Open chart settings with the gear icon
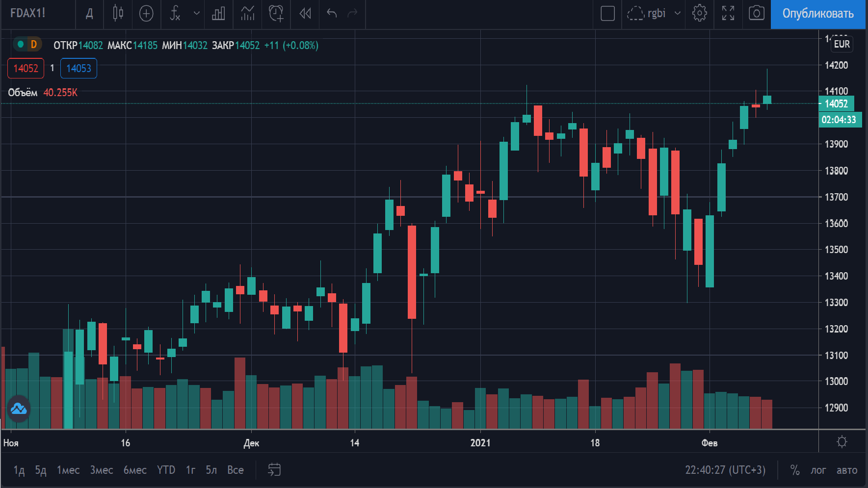868x488 pixels. (699, 13)
